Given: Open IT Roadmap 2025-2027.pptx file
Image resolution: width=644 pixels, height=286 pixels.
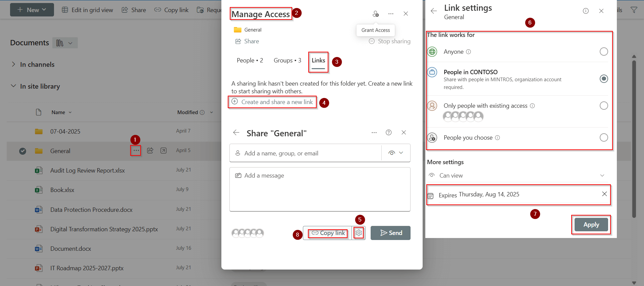Looking at the screenshot, I should coord(87,268).
